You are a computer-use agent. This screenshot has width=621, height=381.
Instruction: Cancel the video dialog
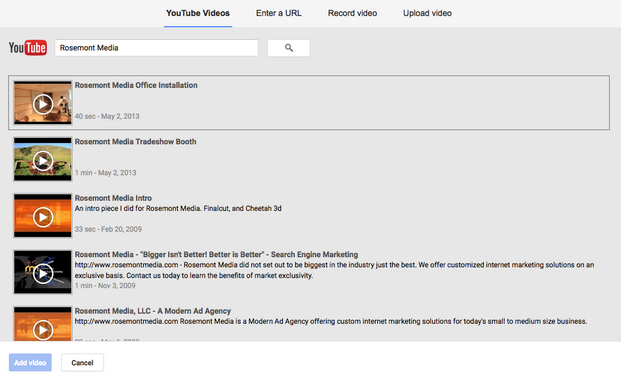(82, 362)
